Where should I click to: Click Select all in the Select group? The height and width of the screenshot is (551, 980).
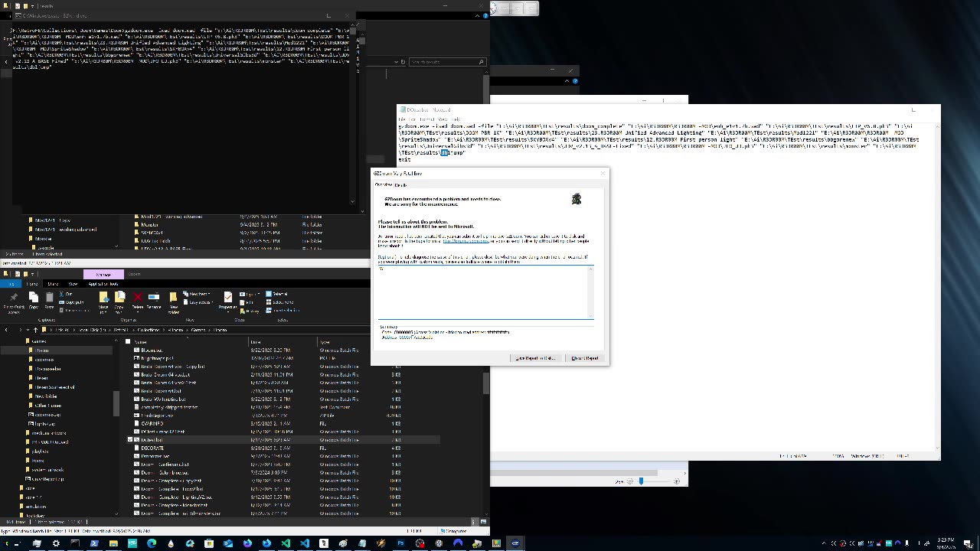point(276,294)
